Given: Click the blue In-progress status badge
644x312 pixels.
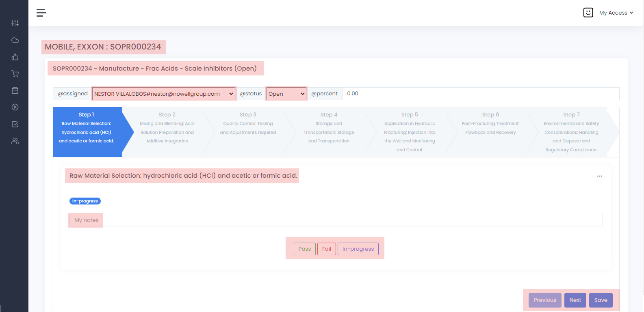Looking at the screenshot, I should click(x=85, y=201).
